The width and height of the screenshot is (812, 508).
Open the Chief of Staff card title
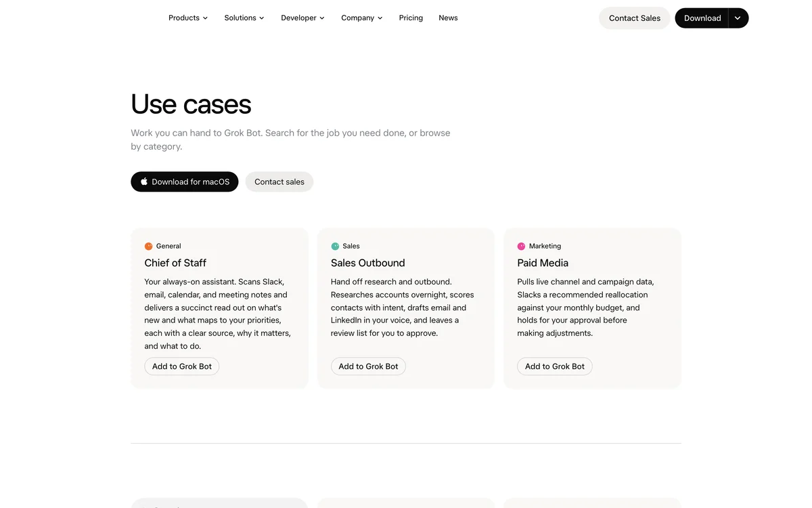[175, 263]
